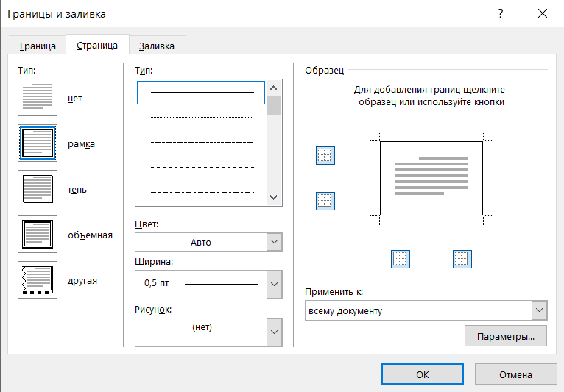Click the 'рамка' label text
This screenshot has width=564, height=392.
pos(81,144)
